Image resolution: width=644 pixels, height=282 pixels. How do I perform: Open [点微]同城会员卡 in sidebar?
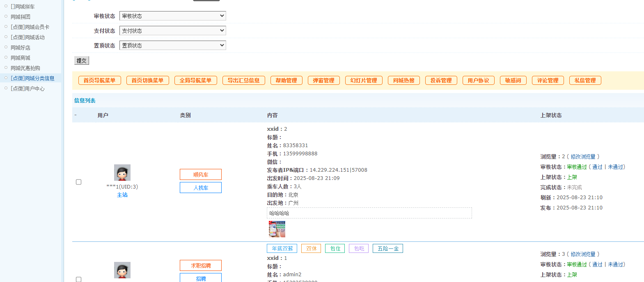(x=30, y=27)
